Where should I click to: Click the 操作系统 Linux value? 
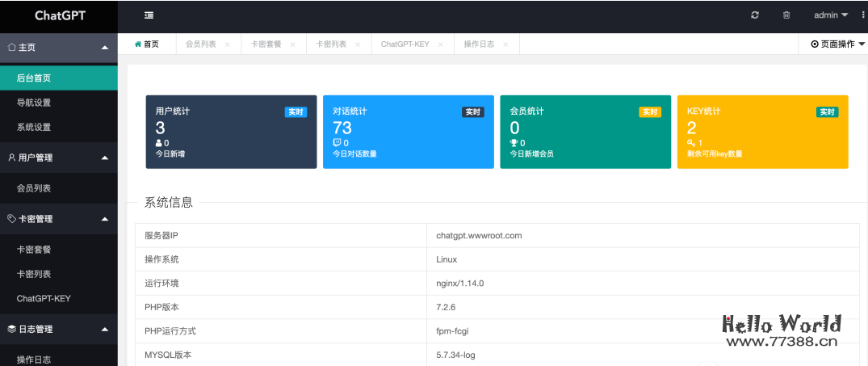tap(447, 259)
